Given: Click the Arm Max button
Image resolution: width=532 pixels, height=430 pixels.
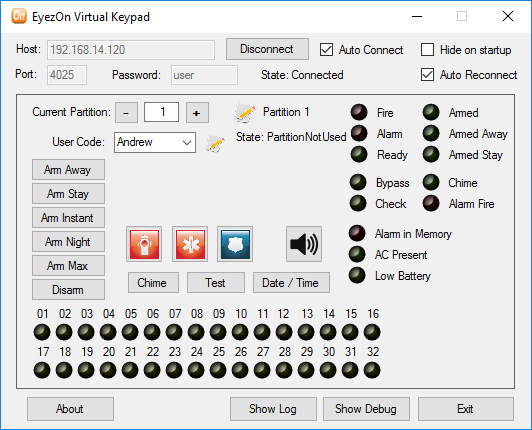Looking at the screenshot, I should (x=68, y=265).
